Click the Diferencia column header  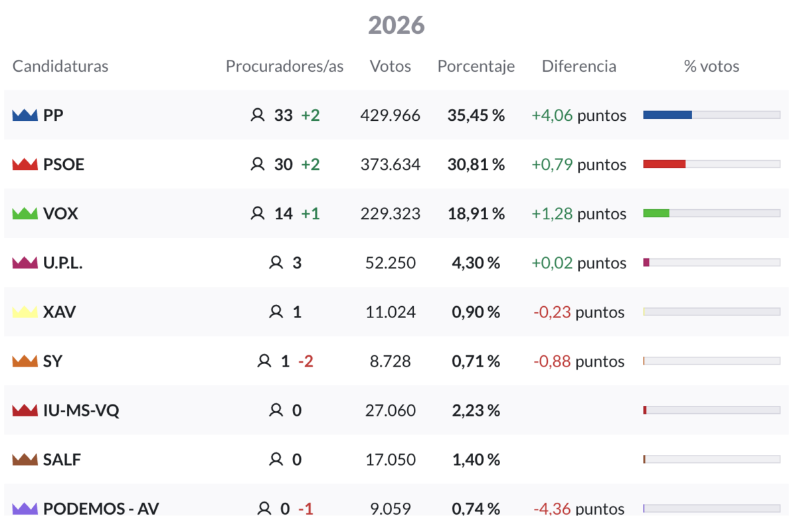(x=579, y=66)
